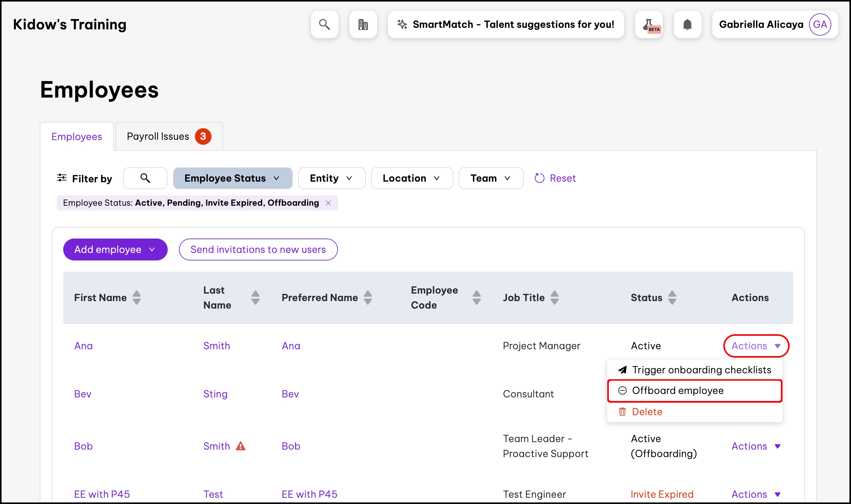This screenshot has width=851, height=504.
Task: Click the Reset filters refresh icon
Action: (x=539, y=178)
